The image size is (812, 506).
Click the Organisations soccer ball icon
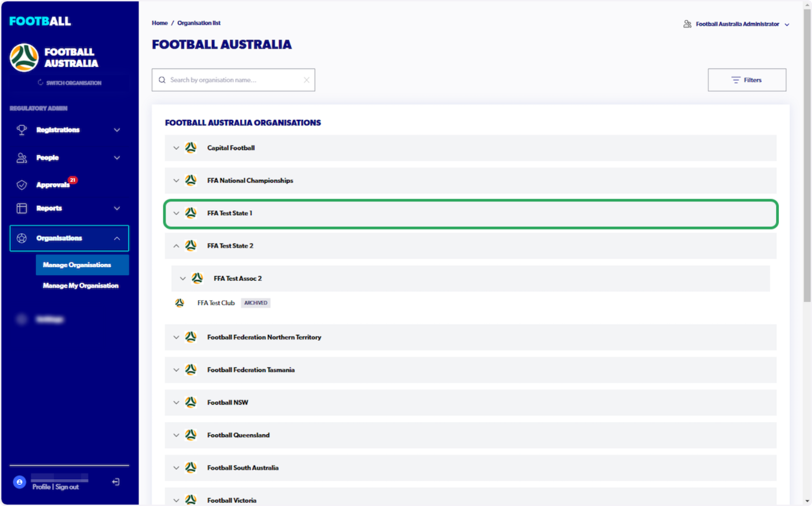(x=22, y=238)
